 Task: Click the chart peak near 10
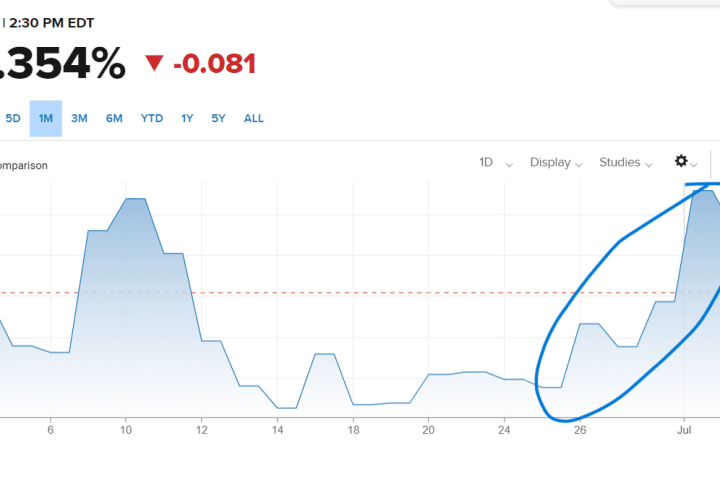135,199
